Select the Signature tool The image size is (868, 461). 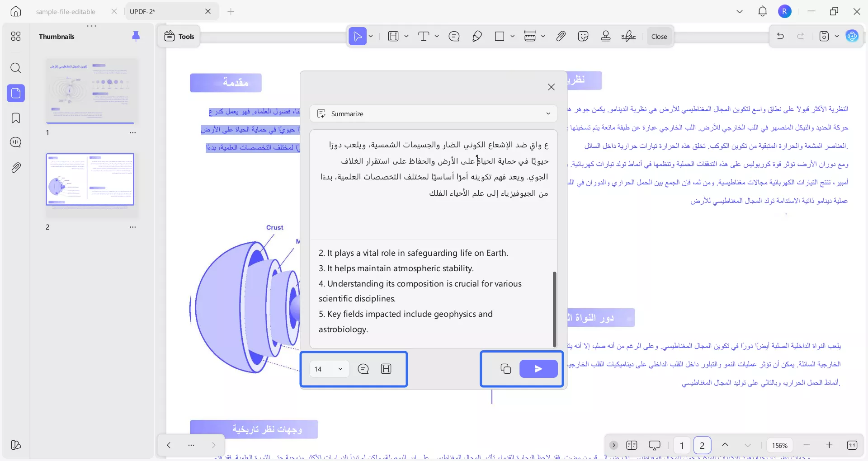(628, 36)
